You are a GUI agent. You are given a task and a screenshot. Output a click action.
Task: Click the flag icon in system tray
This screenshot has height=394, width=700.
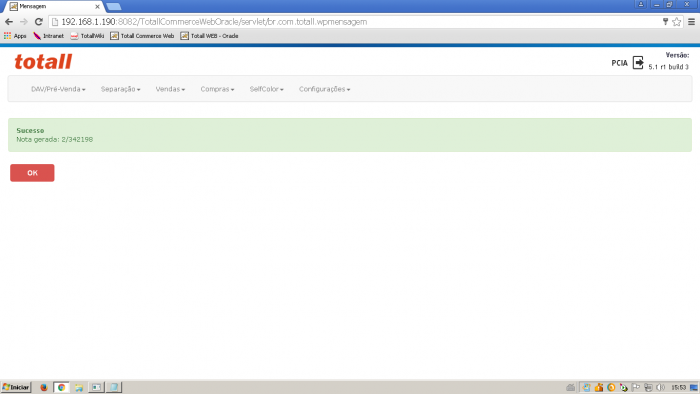click(x=636, y=387)
